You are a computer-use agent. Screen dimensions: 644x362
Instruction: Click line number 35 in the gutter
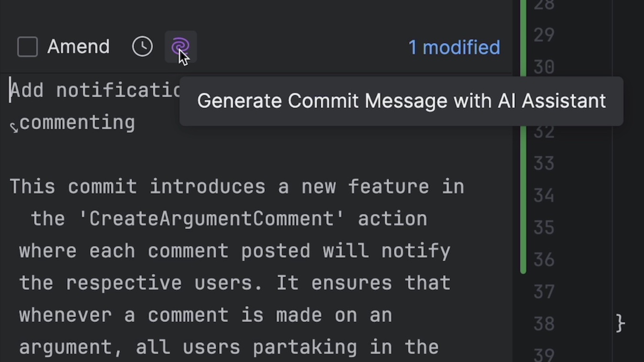point(544,228)
